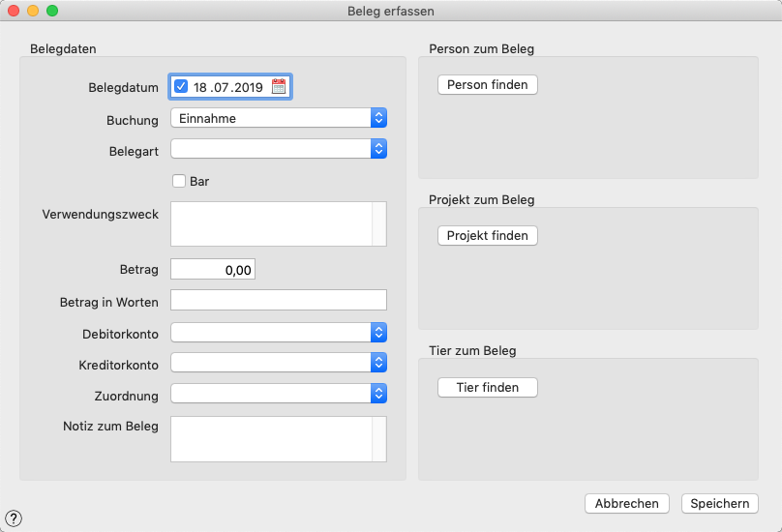Click the Betrag in Worten field
The width and height of the screenshot is (782, 532).
point(279,300)
